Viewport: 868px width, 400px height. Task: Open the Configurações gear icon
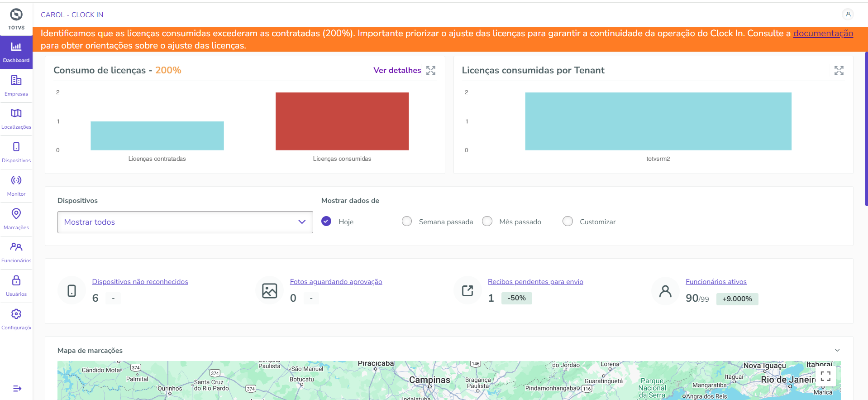[x=16, y=314]
